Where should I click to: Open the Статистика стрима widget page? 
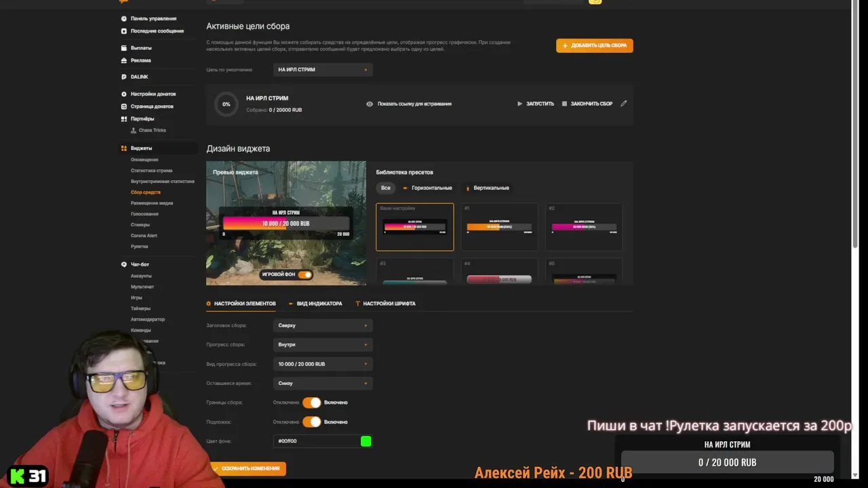[x=151, y=170]
